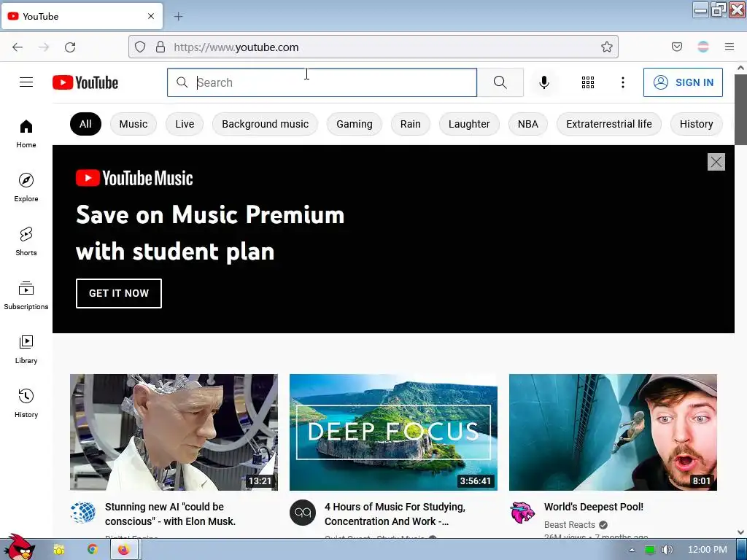The width and height of the screenshot is (747, 560).
Task: Open the taskbar file explorer icon
Action: click(59, 550)
